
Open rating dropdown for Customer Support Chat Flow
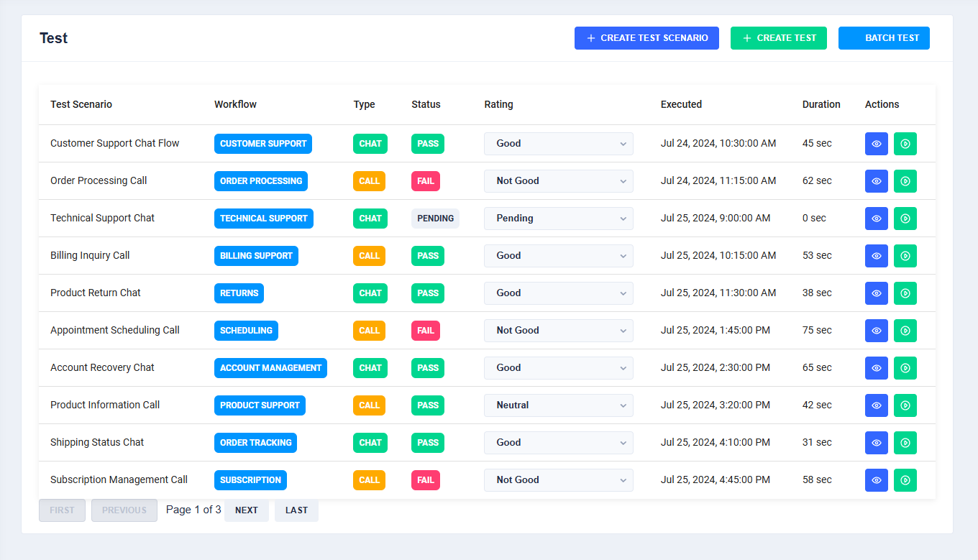tap(558, 144)
